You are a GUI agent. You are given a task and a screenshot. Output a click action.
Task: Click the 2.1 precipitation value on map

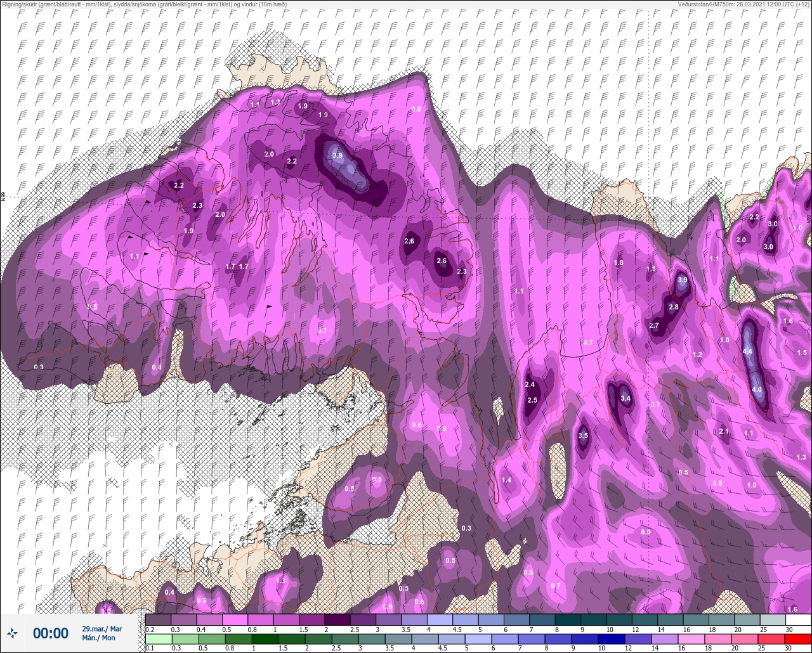pos(724,432)
